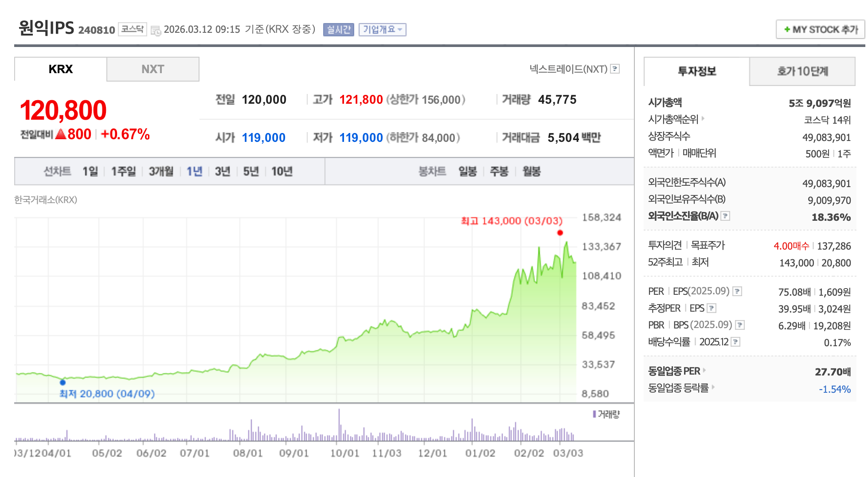Image resolution: width=868 pixels, height=477 pixels.
Task: Click stock code 240810
Action: pos(97,30)
